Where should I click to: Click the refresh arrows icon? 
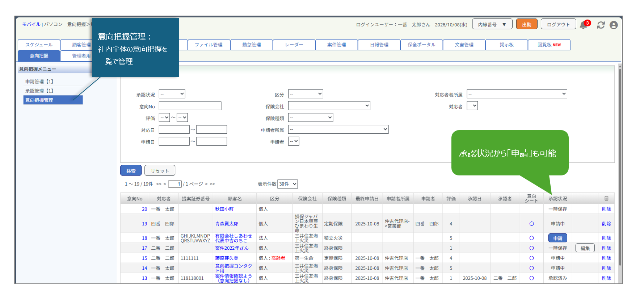point(601,25)
